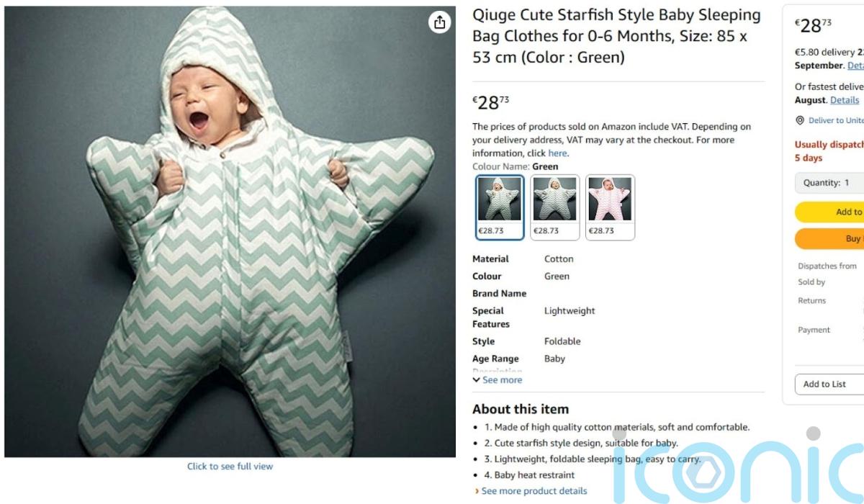Click the Payment row in buy box

point(814,330)
